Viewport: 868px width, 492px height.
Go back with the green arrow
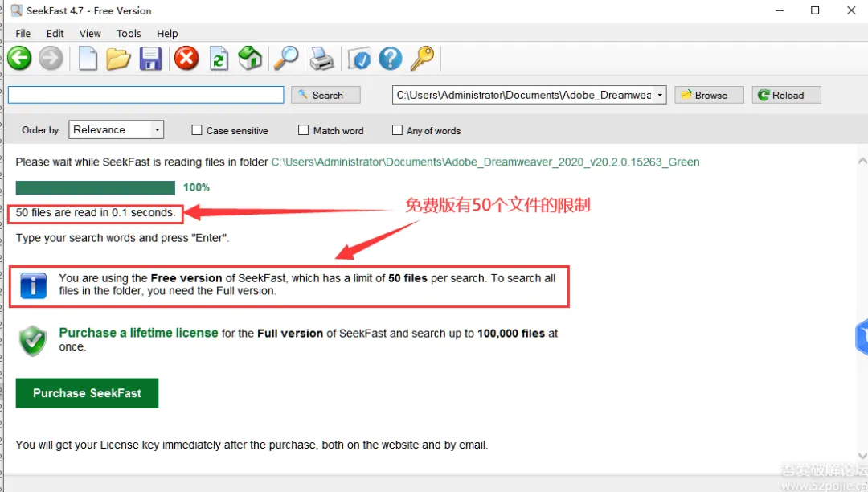pyautogui.click(x=19, y=58)
